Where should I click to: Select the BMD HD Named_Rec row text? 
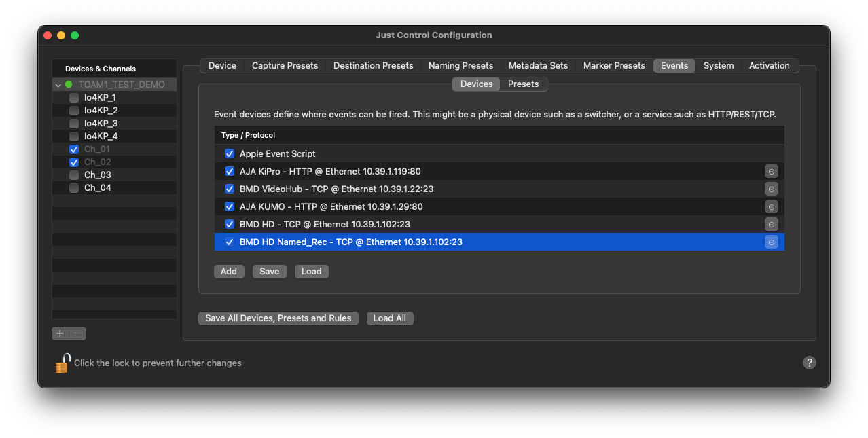(351, 242)
